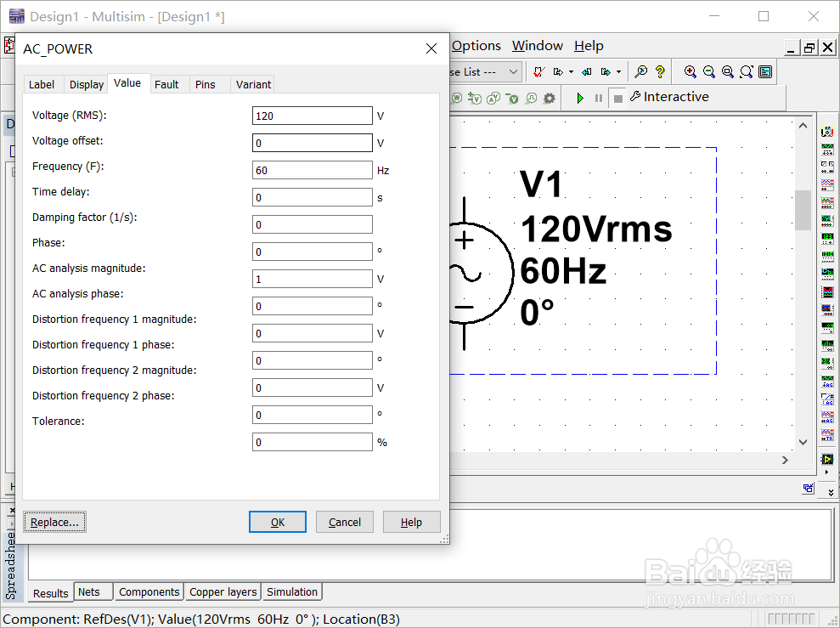Viewport: 840px width, 628px height.
Task: Select the Multimeter instrument icon
Action: click(827, 131)
